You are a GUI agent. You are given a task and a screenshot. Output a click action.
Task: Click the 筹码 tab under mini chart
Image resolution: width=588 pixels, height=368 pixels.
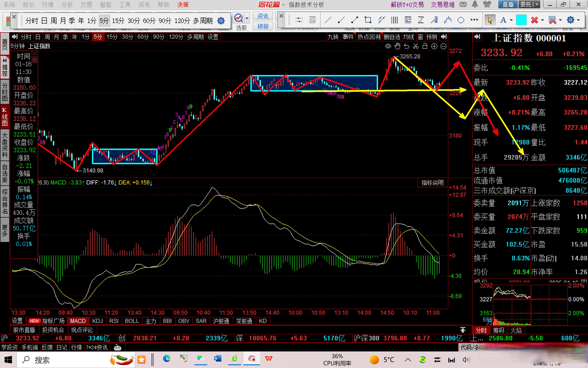[499, 330]
